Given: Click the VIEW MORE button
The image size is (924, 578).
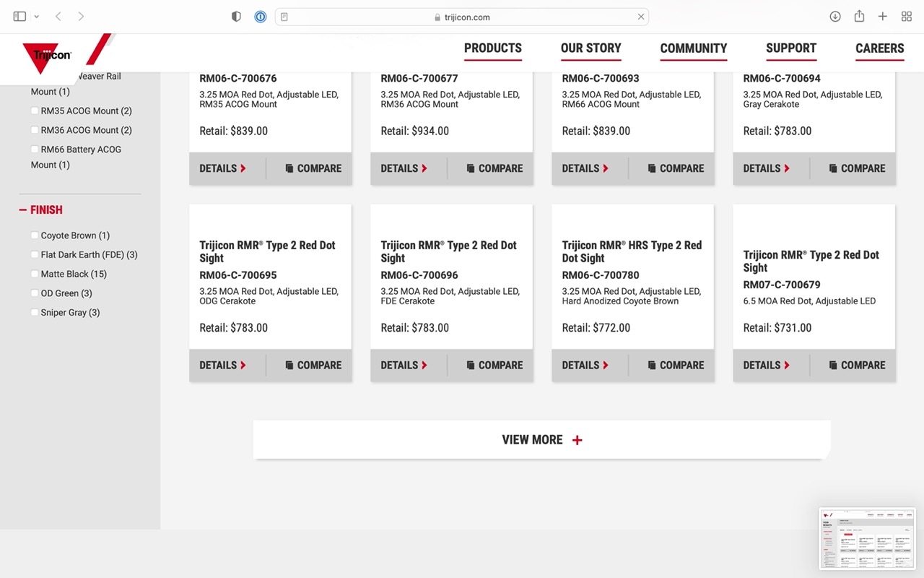Looking at the screenshot, I should [542, 439].
